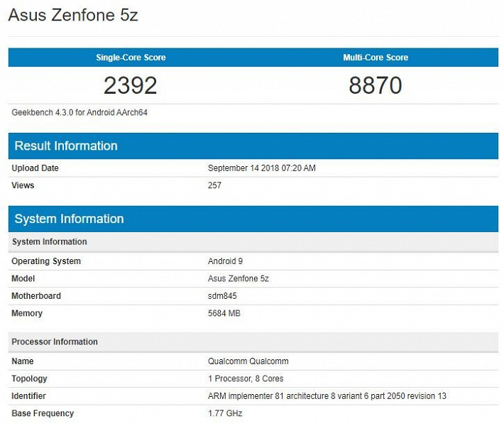
Task: Select the Single-Core Score header
Action: coord(131,58)
